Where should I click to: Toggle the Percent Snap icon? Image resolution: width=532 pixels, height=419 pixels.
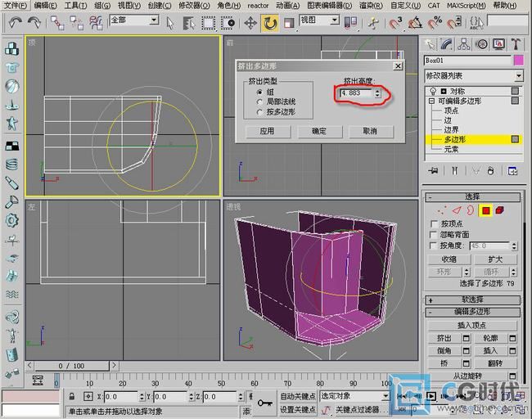pos(435,23)
